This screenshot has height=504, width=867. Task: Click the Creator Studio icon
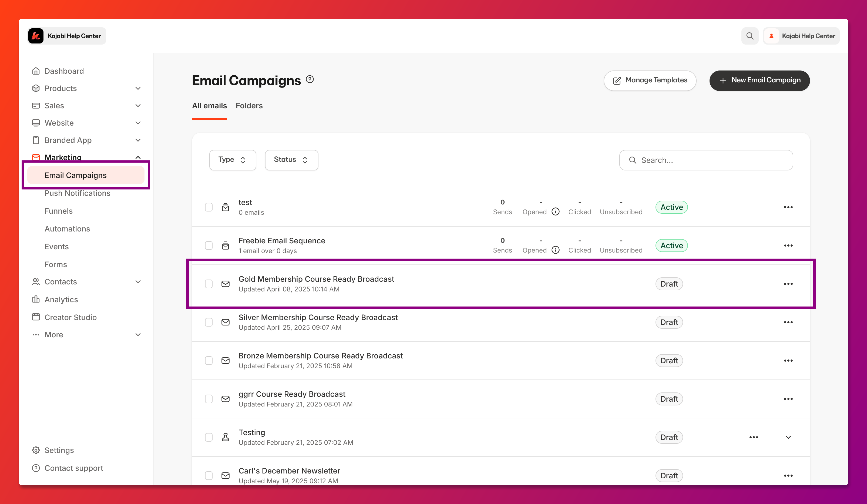click(x=36, y=317)
